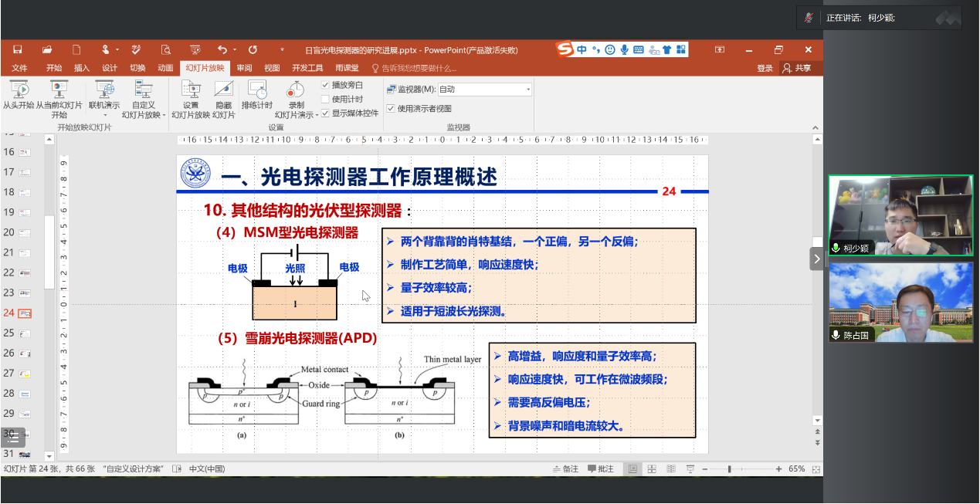Expand 联机演示 dropdown arrow
This screenshot has height=504, width=980.
[x=104, y=115]
